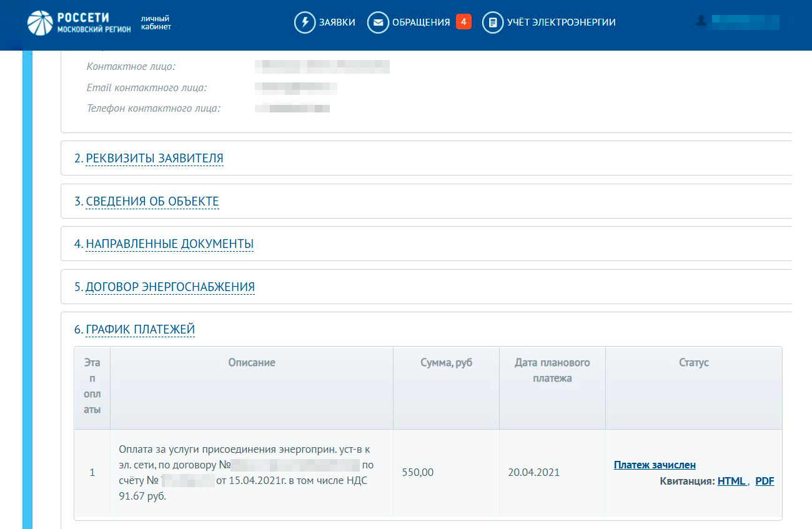The height and width of the screenshot is (529, 812).
Task: Click the payment description text cell
Action: click(x=252, y=473)
